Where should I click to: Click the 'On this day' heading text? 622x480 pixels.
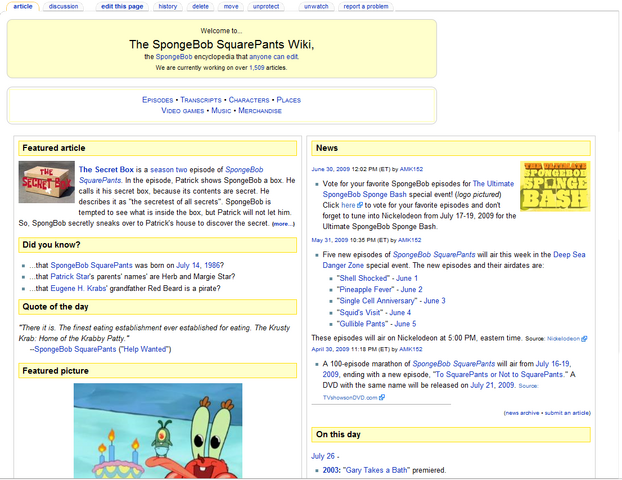click(338, 434)
